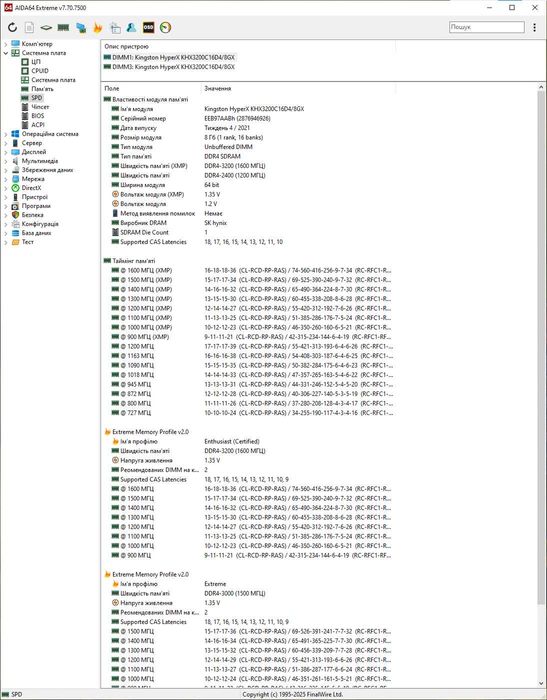Click the scrollbar down arrow
Viewport: 547px width, 700px height.
(541, 683)
